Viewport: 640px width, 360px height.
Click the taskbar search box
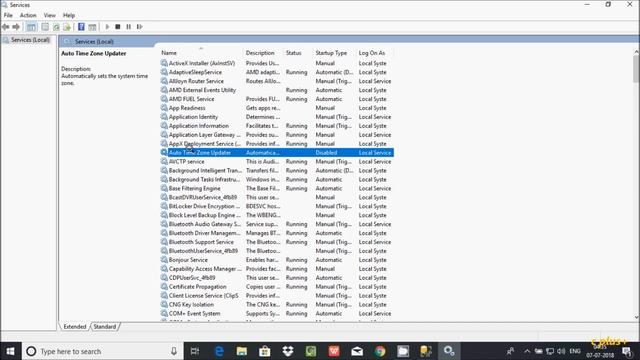[x=102, y=351]
